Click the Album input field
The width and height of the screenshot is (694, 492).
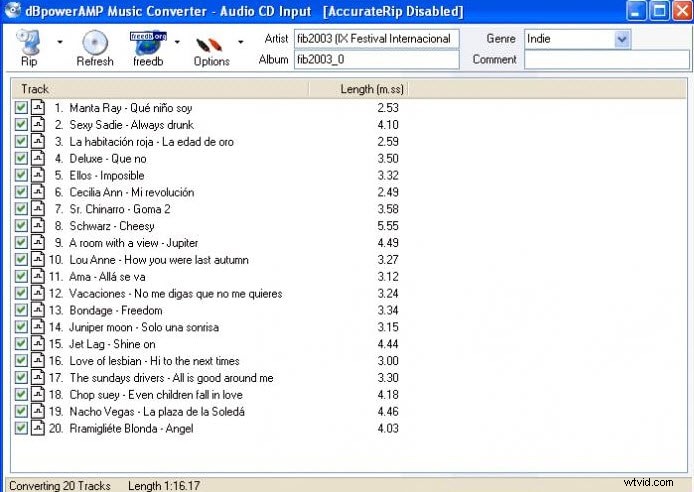pyautogui.click(x=377, y=59)
